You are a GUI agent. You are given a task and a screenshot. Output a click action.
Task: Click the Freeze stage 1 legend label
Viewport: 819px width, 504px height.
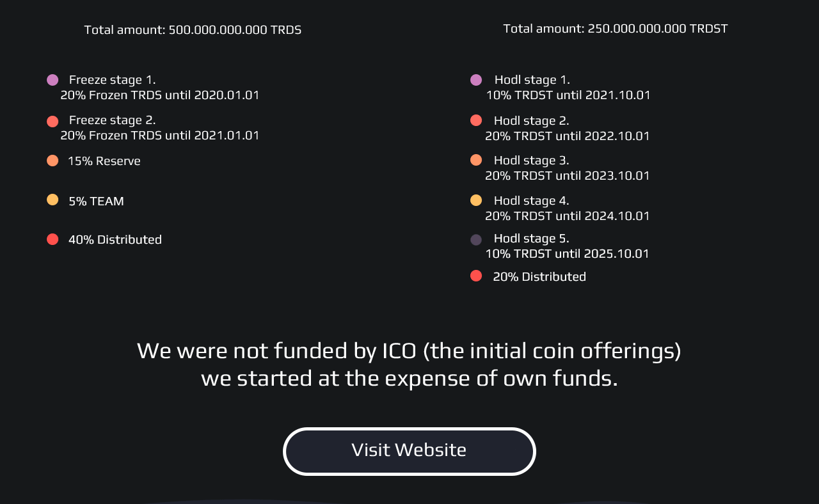(x=112, y=80)
